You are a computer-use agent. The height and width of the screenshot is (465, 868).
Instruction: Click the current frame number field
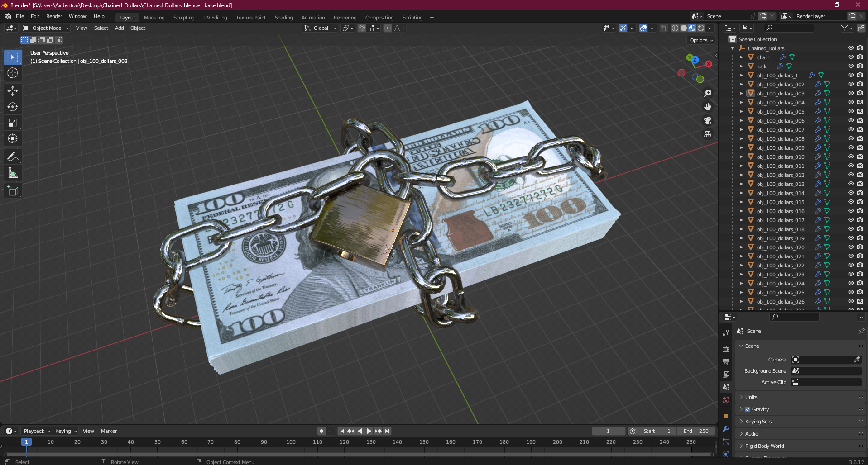point(608,431)
